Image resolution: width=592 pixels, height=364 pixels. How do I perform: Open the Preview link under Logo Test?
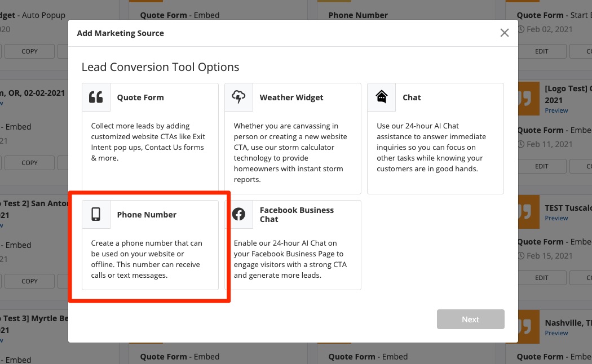click(x=556, y=110)
